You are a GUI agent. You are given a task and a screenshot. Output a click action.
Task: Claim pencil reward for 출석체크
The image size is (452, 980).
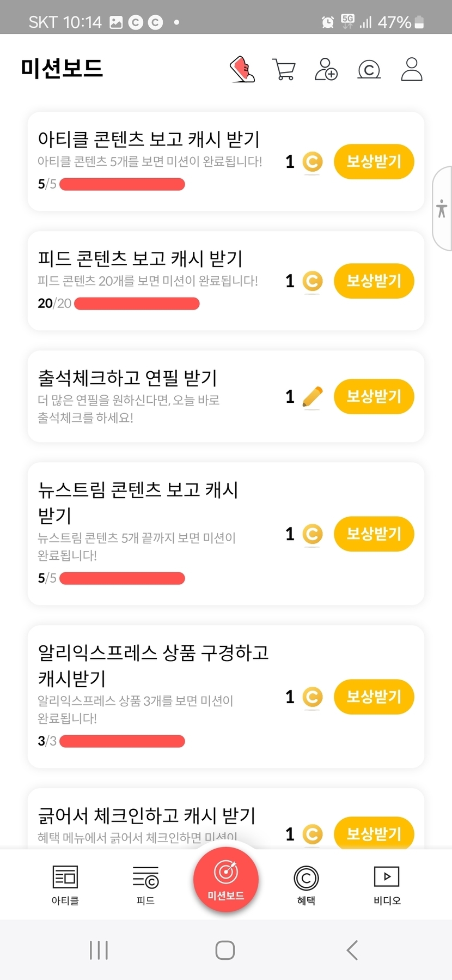click(374, 396)
